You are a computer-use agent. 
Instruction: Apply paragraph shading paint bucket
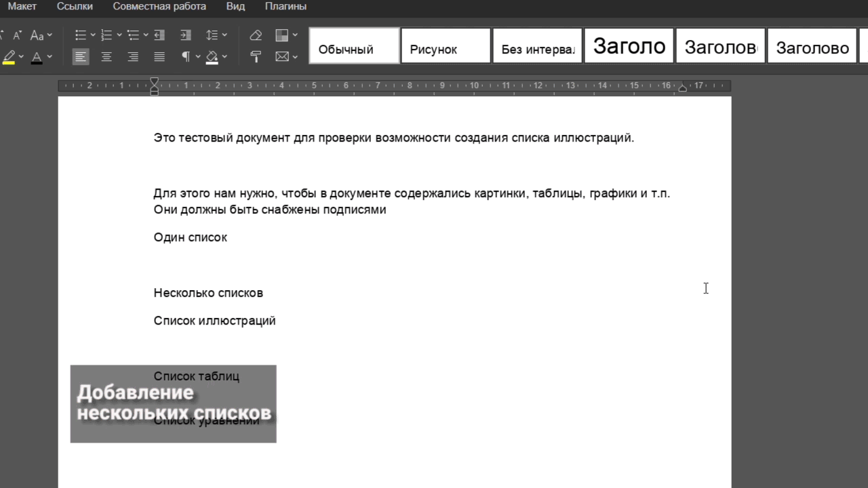pos(212,57)
